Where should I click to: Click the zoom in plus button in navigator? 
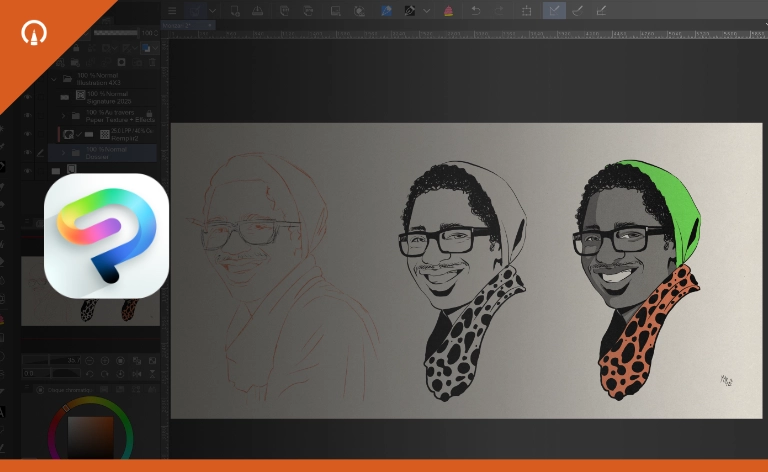click(105, 361)
